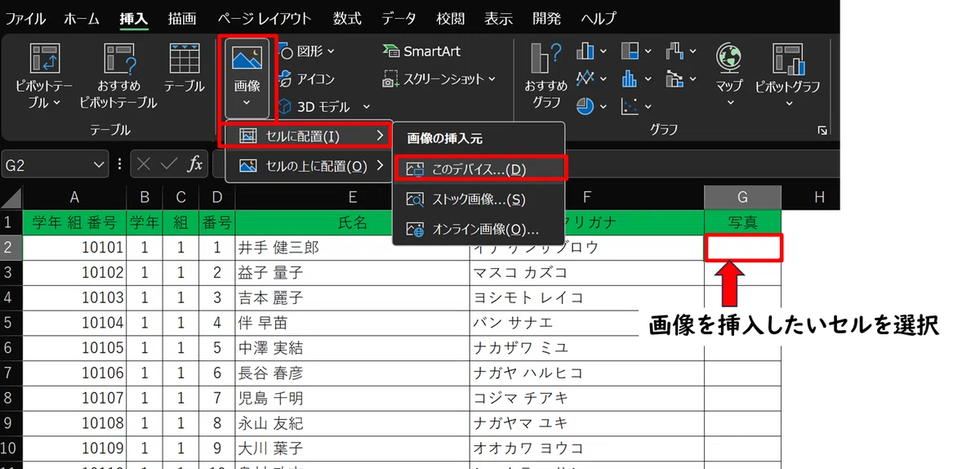This screenshot has height=469, width=980.
Task: Expand the 画像 button dropdown arrow
Action: (x=247, y=104)
